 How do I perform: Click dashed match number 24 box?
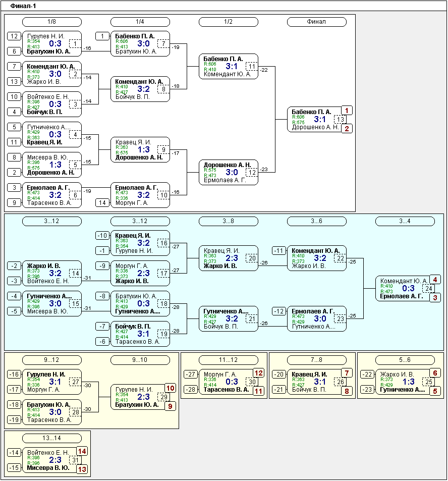(x=429, y=289)
